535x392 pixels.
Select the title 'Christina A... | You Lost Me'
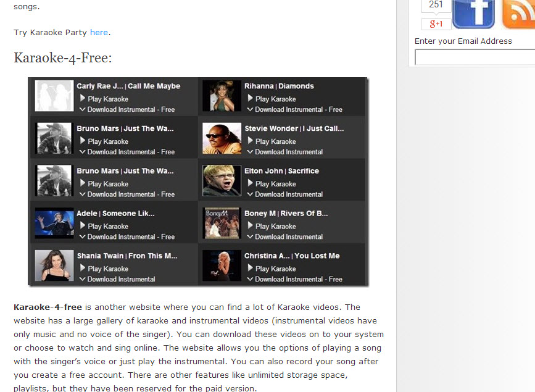click(x=292, y=256)
